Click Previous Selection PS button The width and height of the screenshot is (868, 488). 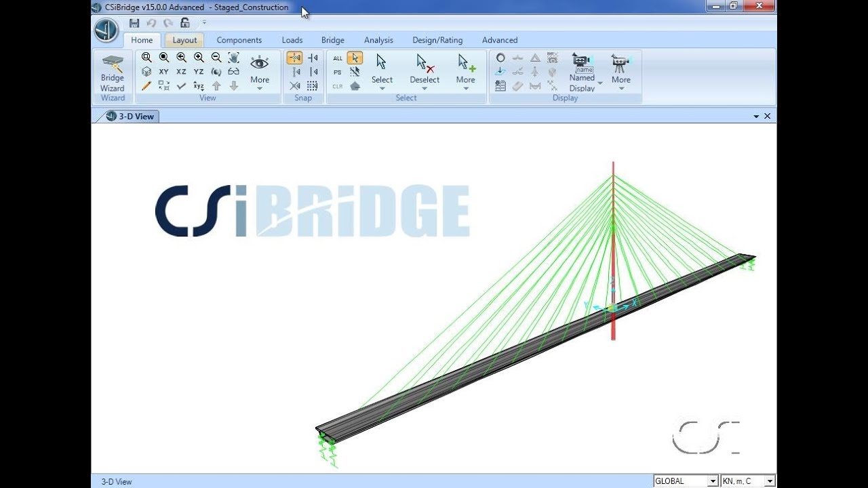[338, 73]
